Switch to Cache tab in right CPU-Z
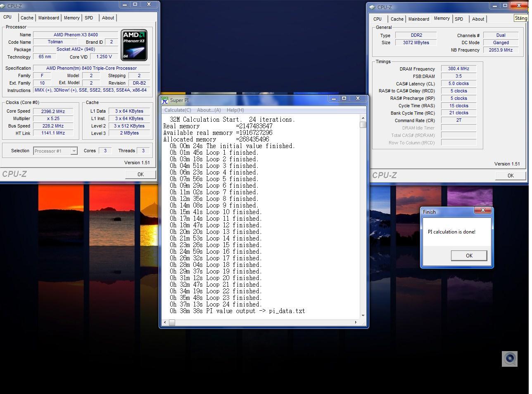Viewport: 532px width, 394px height. [397, 19]
